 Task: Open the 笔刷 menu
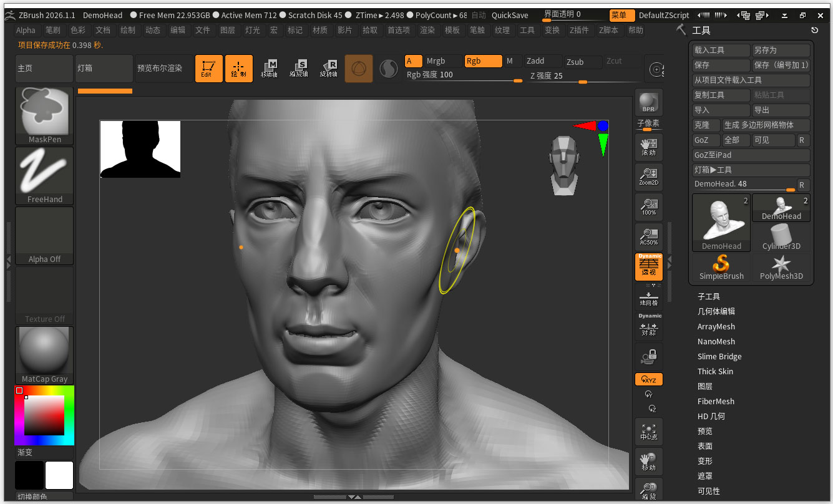tap(53, 30)
